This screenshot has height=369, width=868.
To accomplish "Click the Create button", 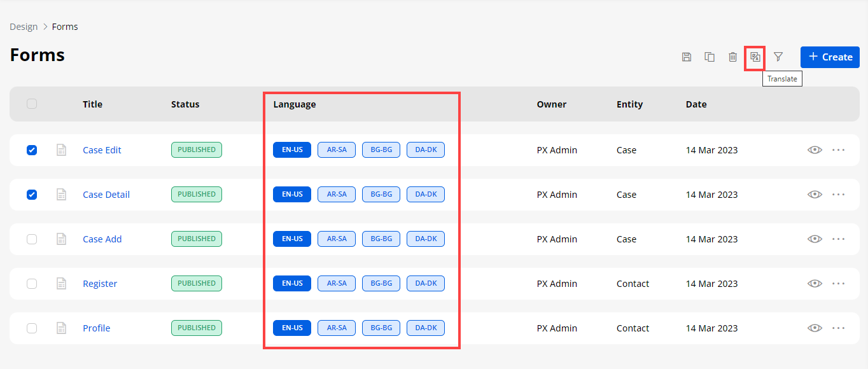I will pos(830,57).
